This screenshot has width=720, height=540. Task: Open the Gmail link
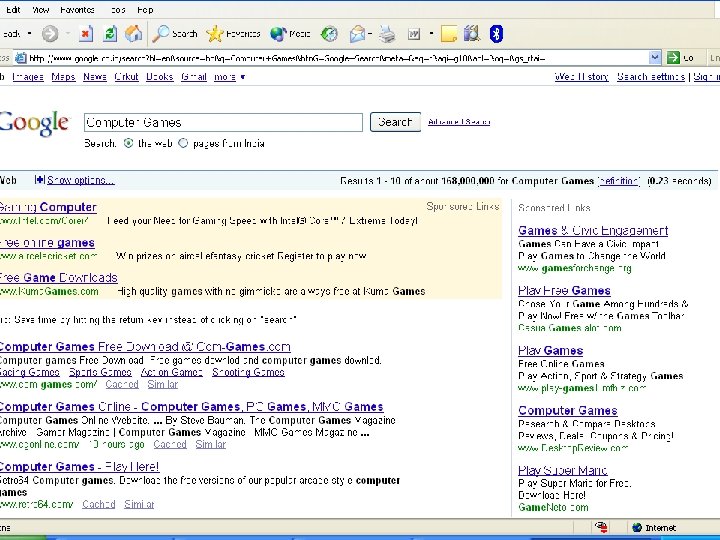(x=194, y=77)
